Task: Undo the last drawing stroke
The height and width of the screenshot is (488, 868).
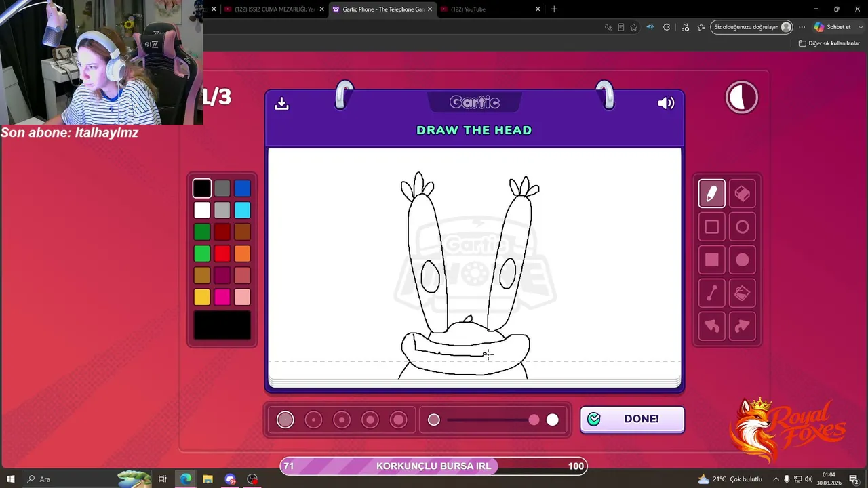Action: 711,326
